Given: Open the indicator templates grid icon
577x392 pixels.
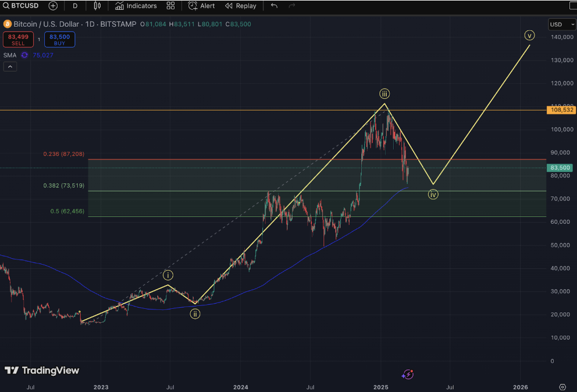Looking at the screenshot, I should [171, 6].
